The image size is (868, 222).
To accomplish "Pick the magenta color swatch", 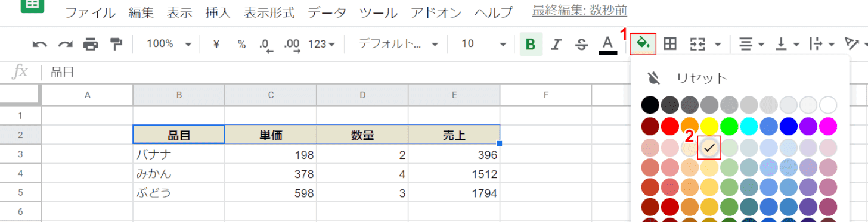I will pyautogui.click(x=828, y=126).
